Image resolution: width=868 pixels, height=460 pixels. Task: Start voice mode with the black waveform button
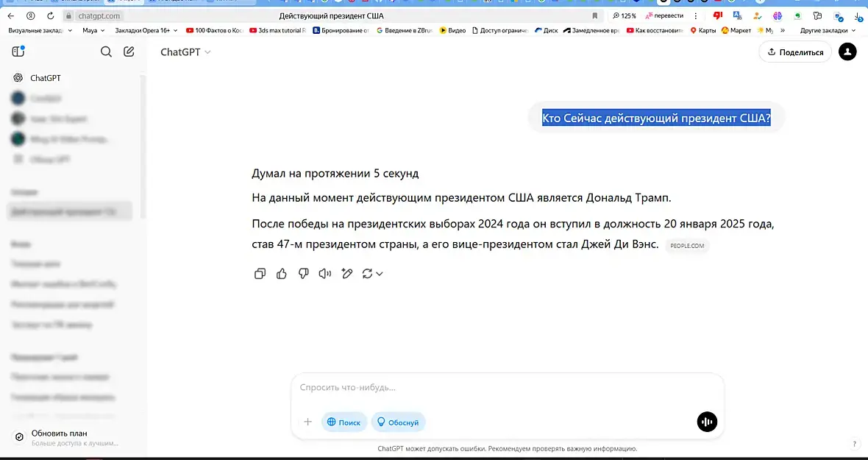[707, 422]
